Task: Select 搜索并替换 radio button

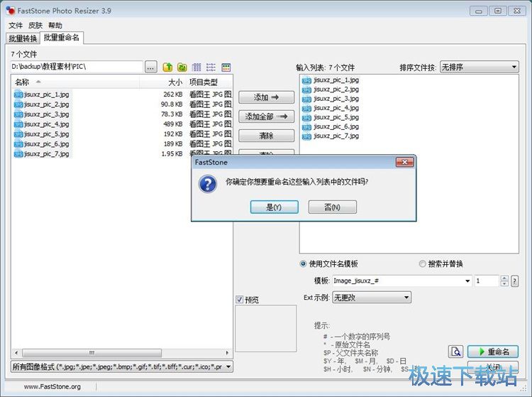Action: (423, 264)
